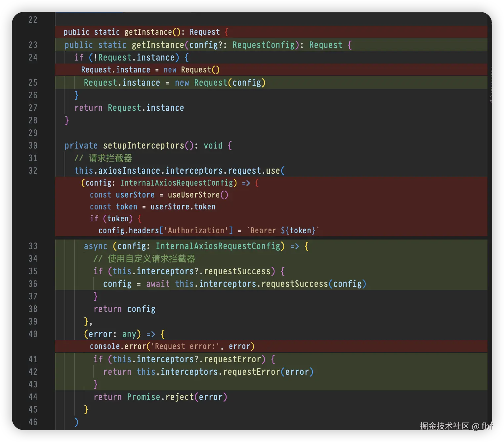This screenshot has width=504, height=442.
Task: Click line number 25 in gutter
Action: tap(33, 82)
